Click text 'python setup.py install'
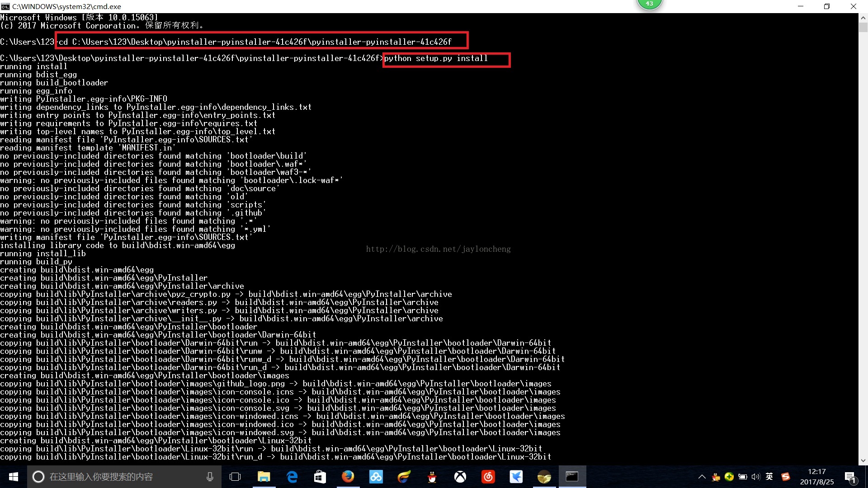This screenshot has width=868, height=488. tap(436, 58)
